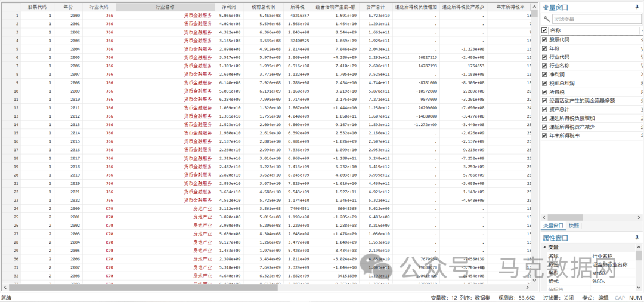Click the 过滤器: 关闭 status bar entry
644x302 pixels.
(558, 297)
